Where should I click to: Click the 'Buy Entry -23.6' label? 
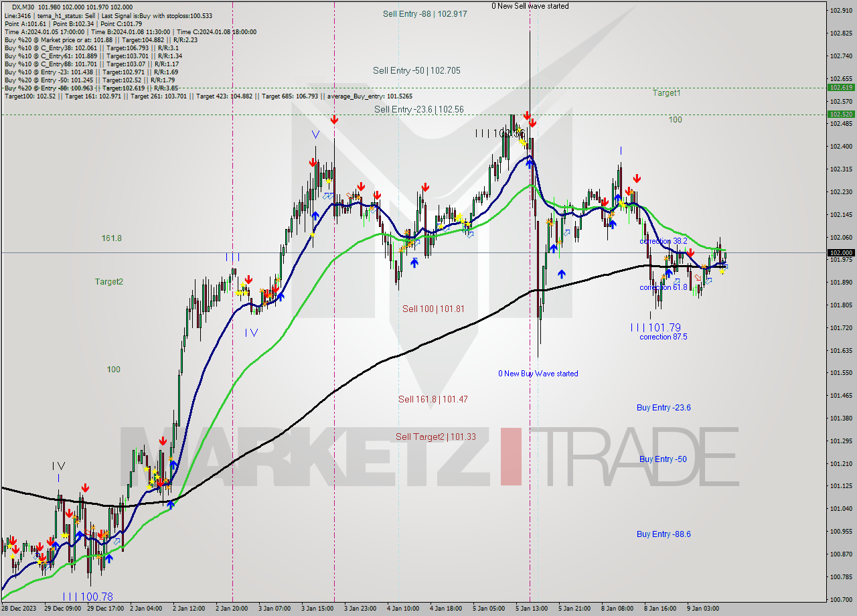(x=664, y=408)
